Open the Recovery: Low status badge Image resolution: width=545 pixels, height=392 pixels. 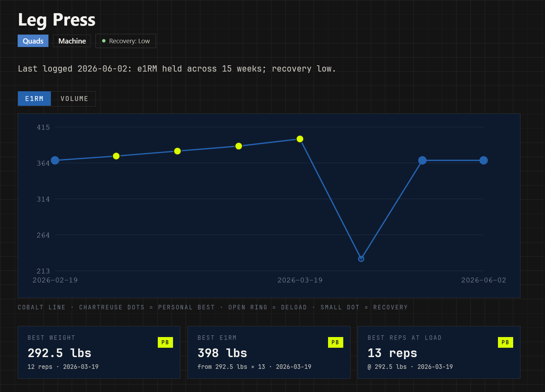coord(126,41)
